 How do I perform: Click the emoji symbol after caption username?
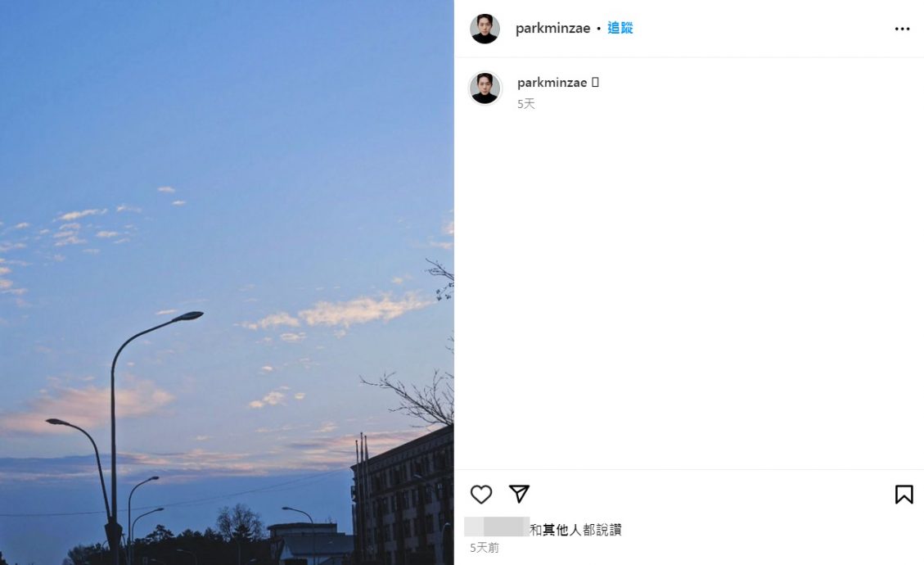pos(595,83)
